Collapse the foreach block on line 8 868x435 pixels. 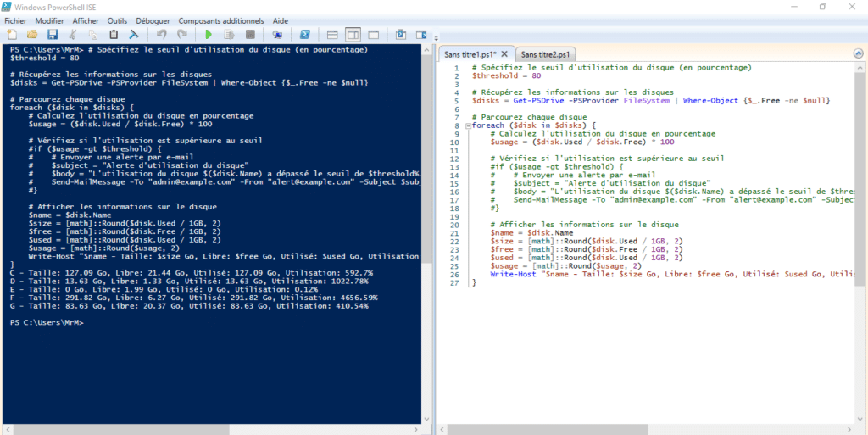pyautogui.click(x=467, y=125)
